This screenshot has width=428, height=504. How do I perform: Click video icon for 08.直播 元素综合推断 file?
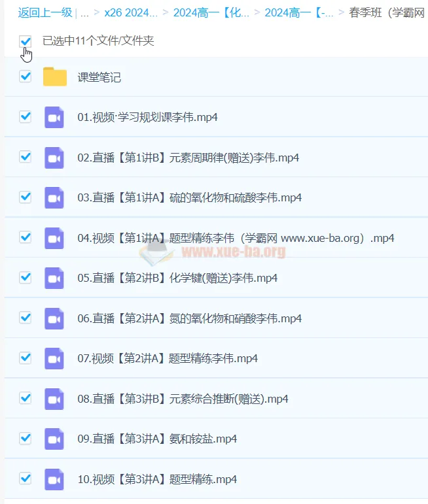(x=54, y=399)
